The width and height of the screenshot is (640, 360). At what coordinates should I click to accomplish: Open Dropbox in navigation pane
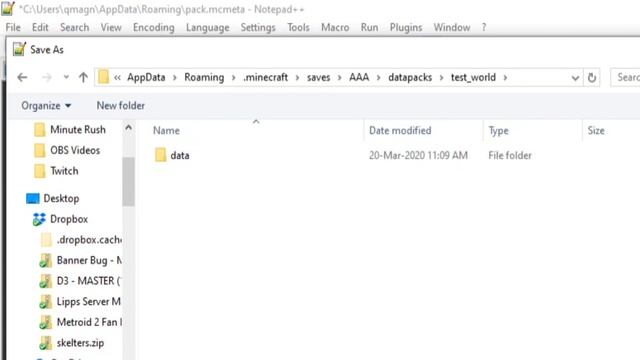(x=69, y=219)
